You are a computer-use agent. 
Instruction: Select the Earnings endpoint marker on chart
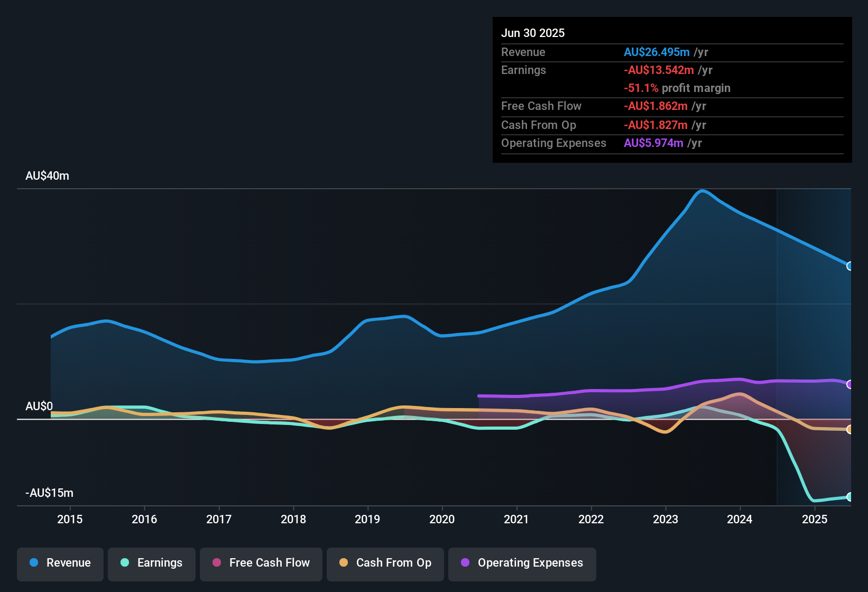[850, 497]
